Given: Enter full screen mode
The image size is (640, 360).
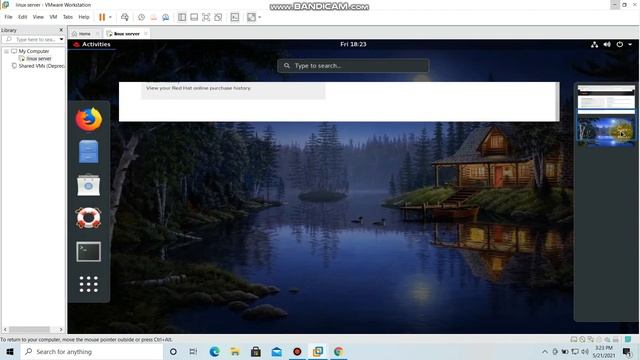Looking at the screenshot, I should click(206, 17).
